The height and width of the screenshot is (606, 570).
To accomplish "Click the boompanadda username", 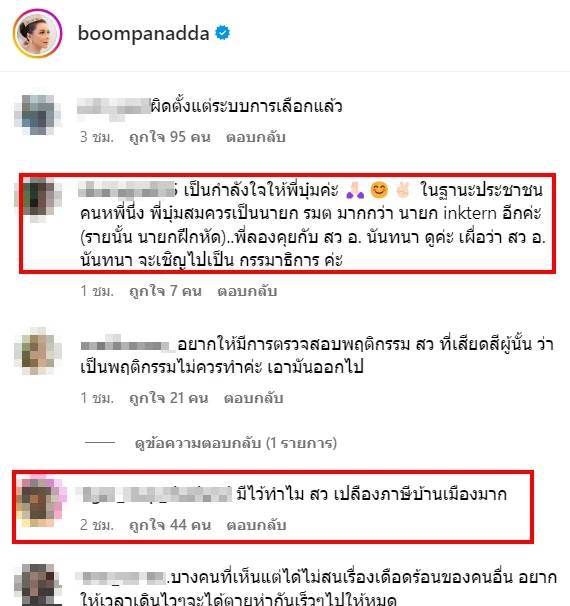I will tap(143, 34).
